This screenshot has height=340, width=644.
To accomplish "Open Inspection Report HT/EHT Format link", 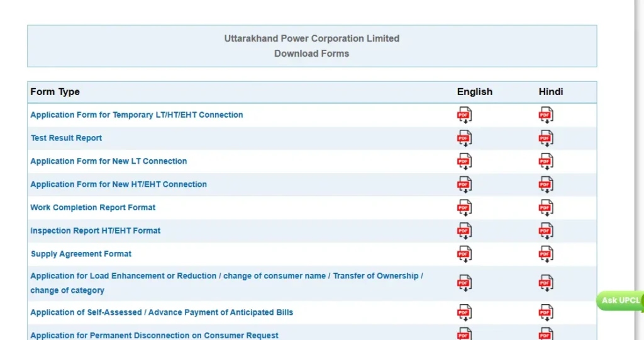I will point(96,230).
